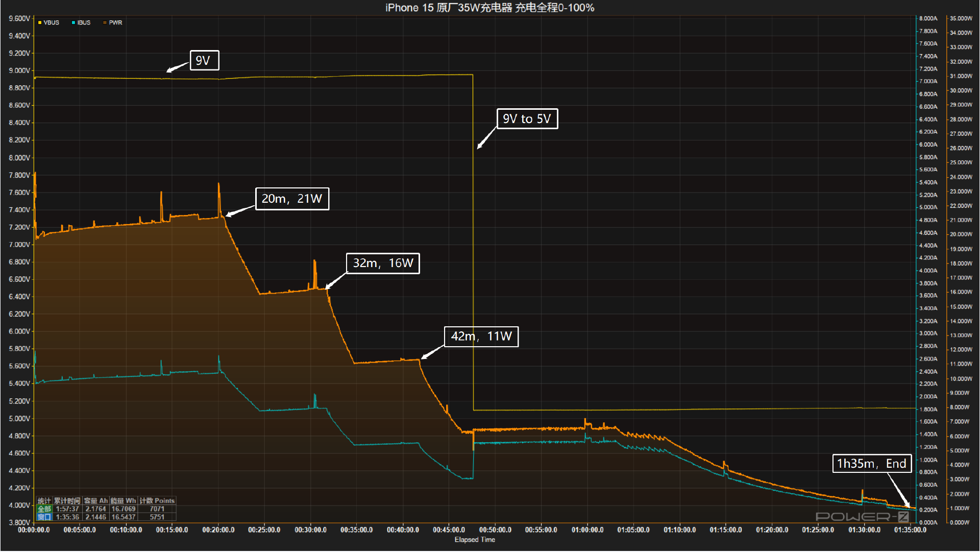The image size is (980, 552).
Task: Select the '1h35m, End' annotation
Action: pyautogui.click(x=872, y=464)
